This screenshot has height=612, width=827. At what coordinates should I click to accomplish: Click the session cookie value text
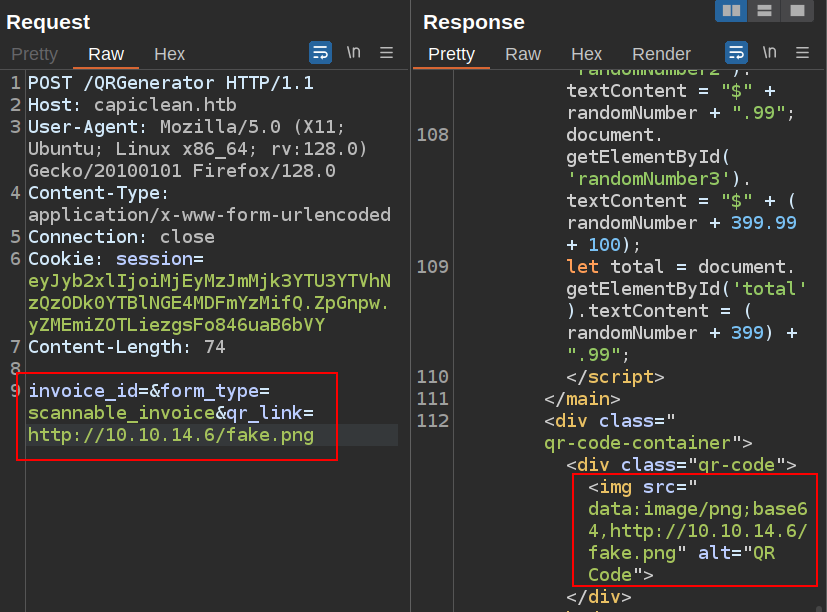[x=208, y=303]
